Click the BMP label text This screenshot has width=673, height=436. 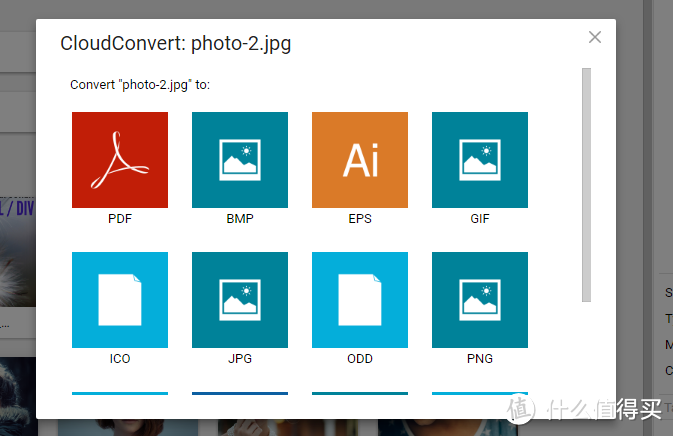click(x=240, y=219)
